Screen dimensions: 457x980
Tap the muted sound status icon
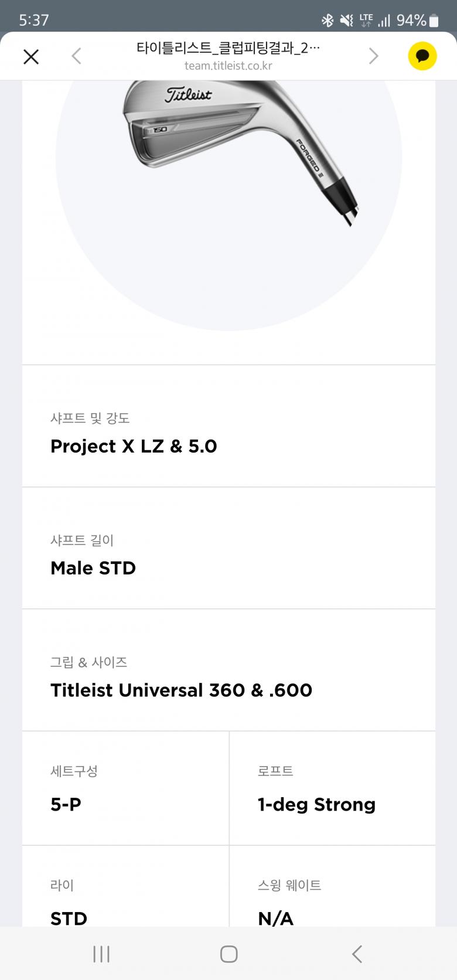point(347,21)
